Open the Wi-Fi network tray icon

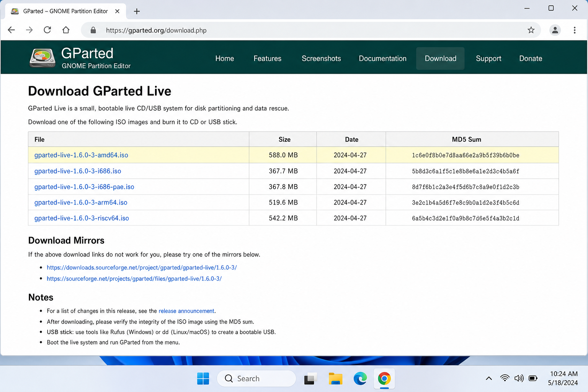(505, 378)
